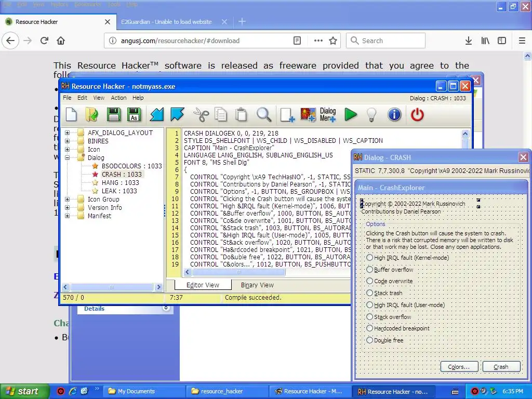Open the Windows start menu
This screenshot has height=399, width=532.
click(x=24, y=391)
